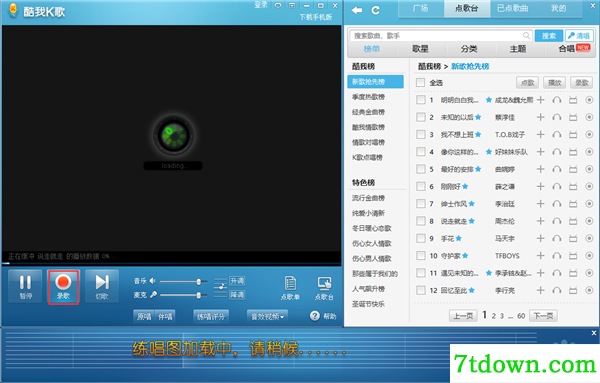Raise the key with the 升调 button
The height and width of the screenshot is (383, 600).
tap(237, 281)
